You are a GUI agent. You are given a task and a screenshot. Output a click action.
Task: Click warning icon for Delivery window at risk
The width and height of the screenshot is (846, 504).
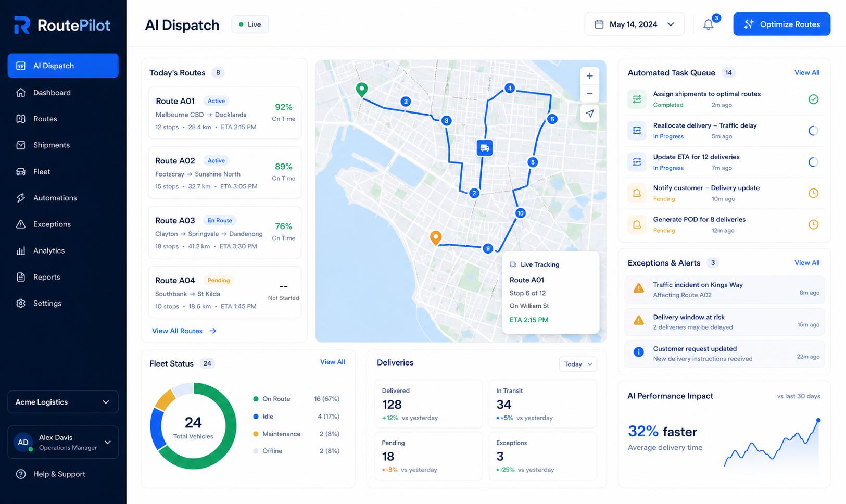pyautogui.click(x=638, y=321)
